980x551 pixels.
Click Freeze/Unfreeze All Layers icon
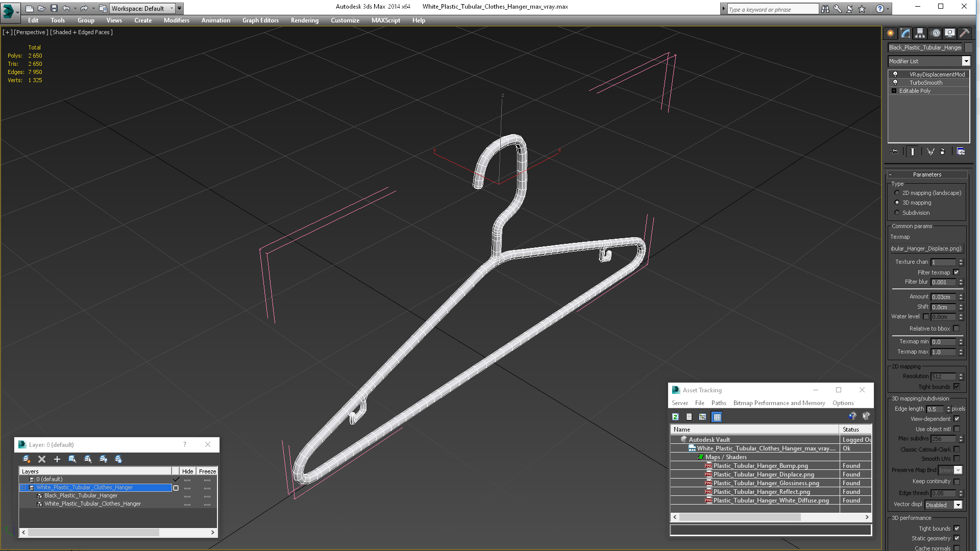tap(118, 459)
